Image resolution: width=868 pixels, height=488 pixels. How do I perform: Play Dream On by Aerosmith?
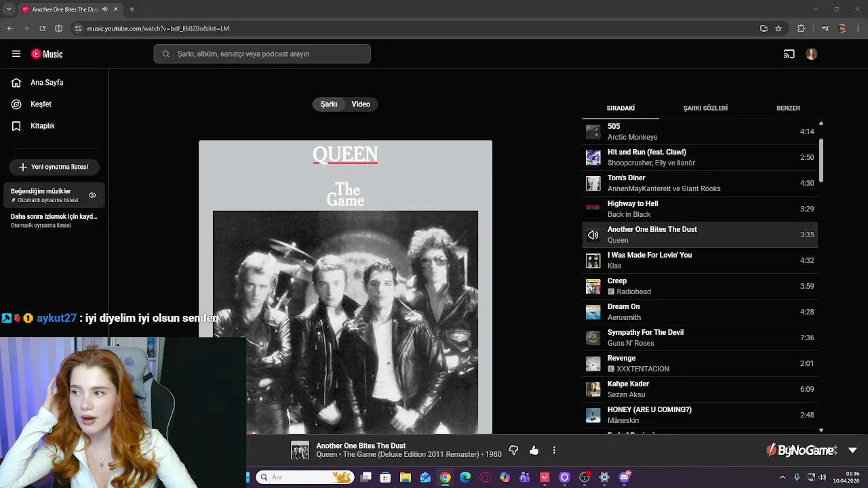700,312
